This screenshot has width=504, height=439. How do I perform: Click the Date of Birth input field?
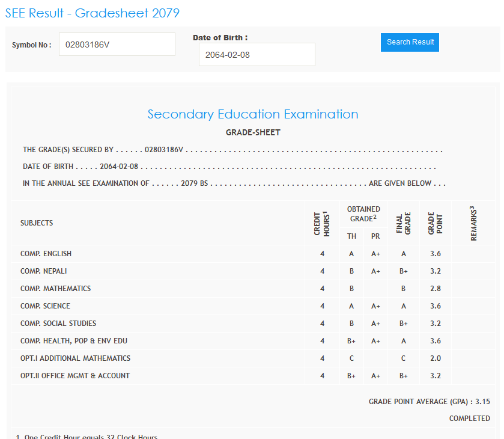pyautogui.click(x=257, y=55)
